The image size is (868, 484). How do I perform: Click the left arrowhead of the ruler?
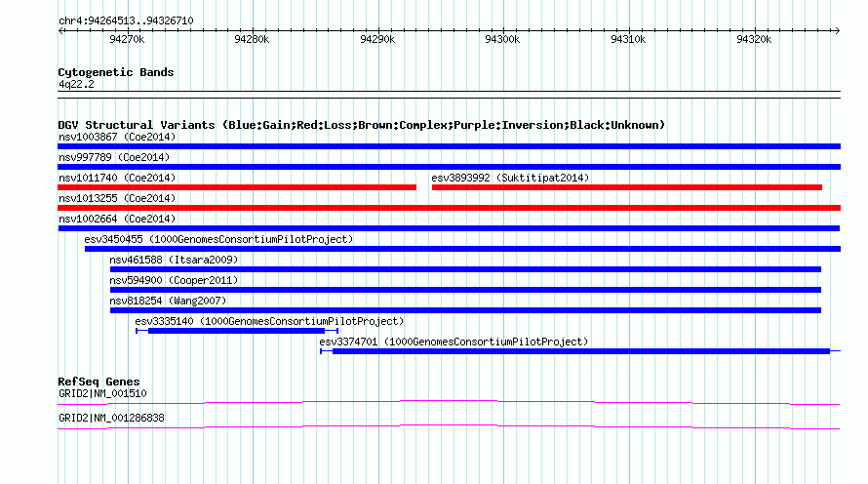pos(60,31)
